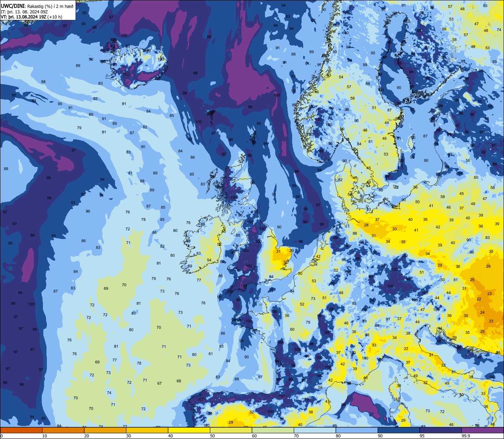
Task: Click the humidity value 28 on the map
Action: tap(366, 225)
